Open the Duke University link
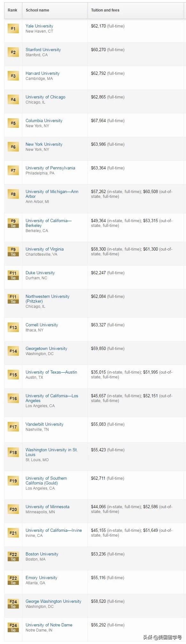 tap(40, 273)
